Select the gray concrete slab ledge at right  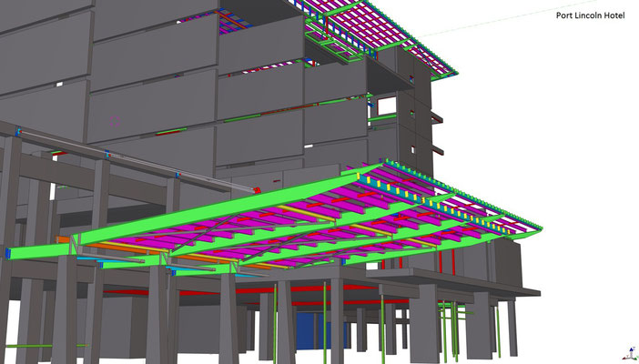452,281
